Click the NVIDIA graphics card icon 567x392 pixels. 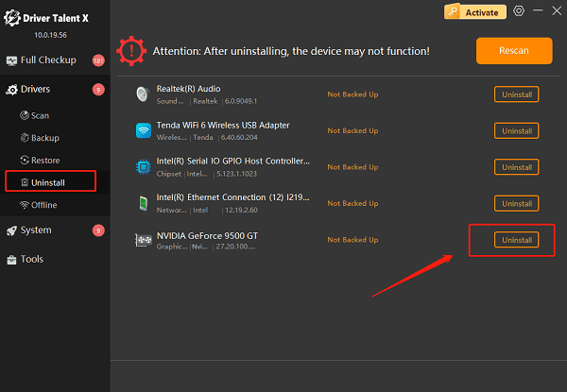pos(144,240)
